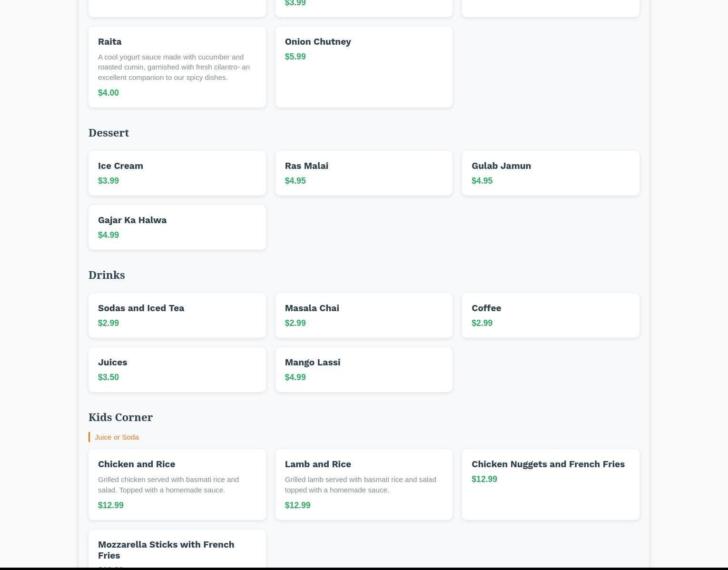Select the Raita menu item card

pos(177,67)
